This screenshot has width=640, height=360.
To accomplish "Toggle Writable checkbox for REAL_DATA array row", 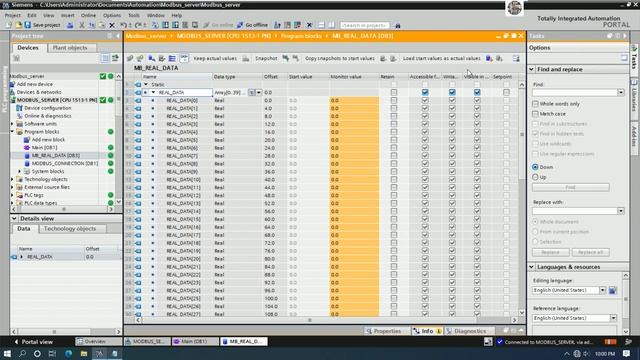I will pyautogui.click(x=452, y=92).
